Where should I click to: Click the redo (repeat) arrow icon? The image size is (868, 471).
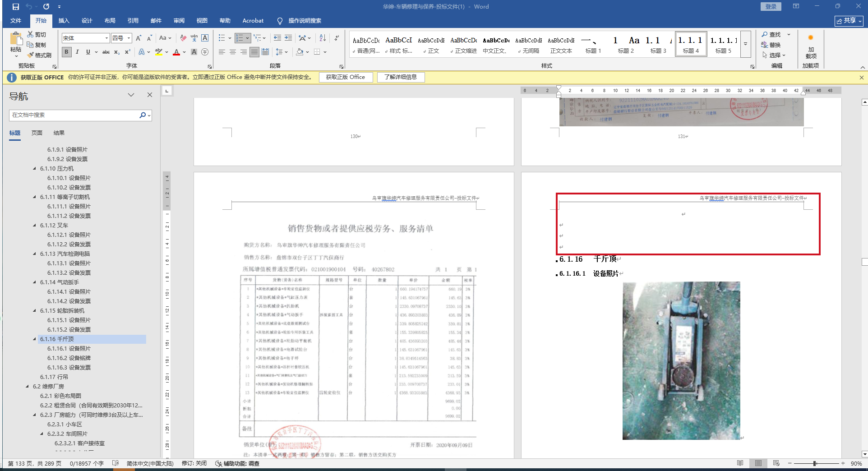pos(46,7)
